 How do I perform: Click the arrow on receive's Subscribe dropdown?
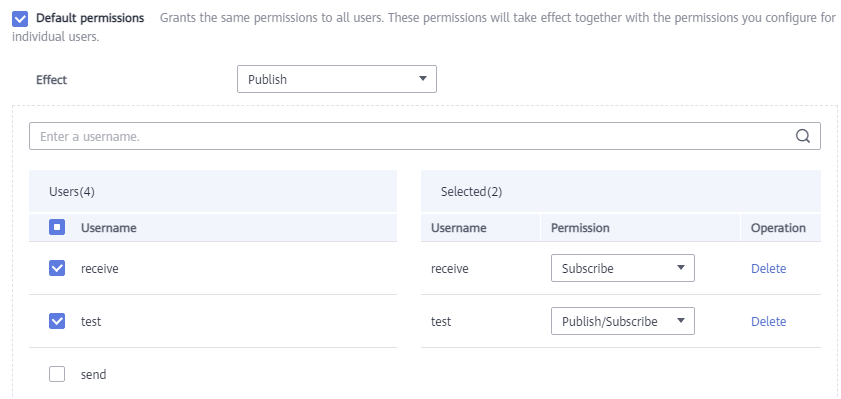(x=681, y=268)
